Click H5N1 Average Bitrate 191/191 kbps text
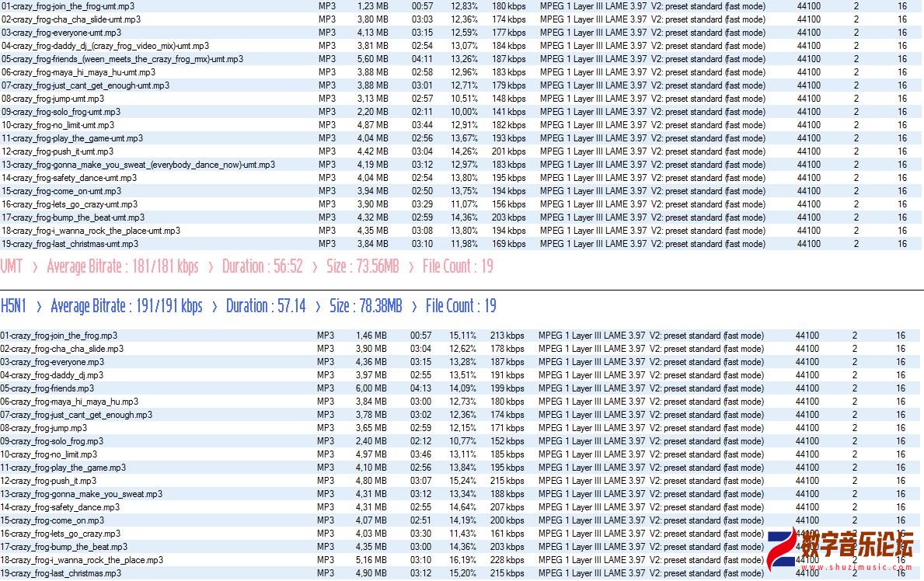 126,306
